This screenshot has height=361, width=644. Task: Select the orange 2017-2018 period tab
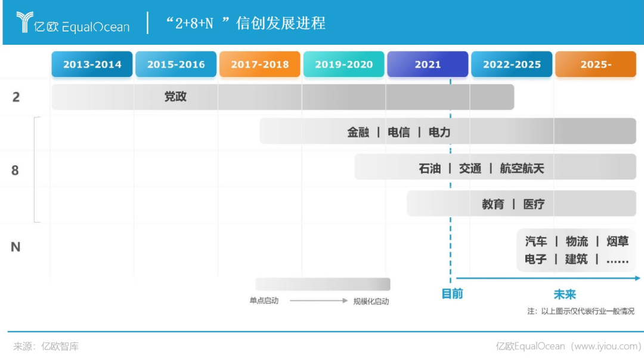tap(259, 64)
